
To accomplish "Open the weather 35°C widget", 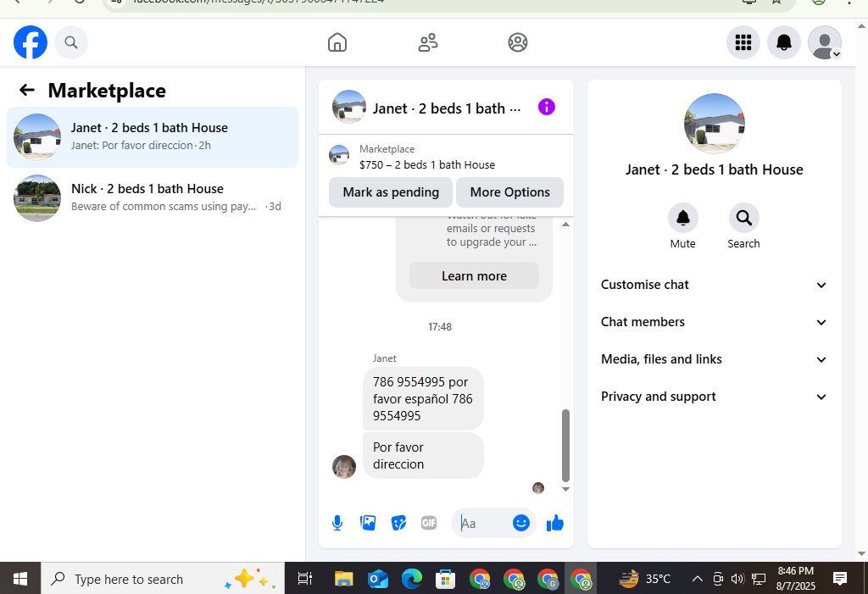I will [645, 579].
